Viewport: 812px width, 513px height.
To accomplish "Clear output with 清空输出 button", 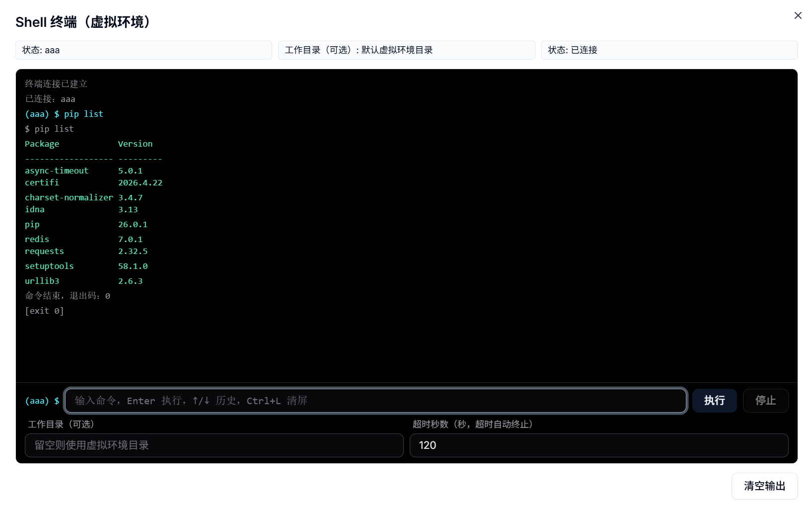I will [764, 486].
